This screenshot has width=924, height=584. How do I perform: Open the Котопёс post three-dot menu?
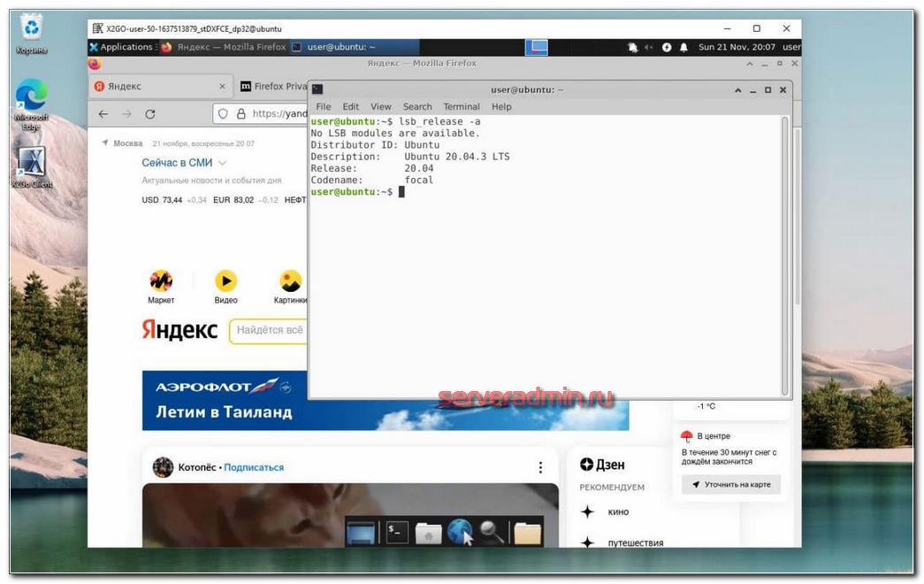point(541,467)
